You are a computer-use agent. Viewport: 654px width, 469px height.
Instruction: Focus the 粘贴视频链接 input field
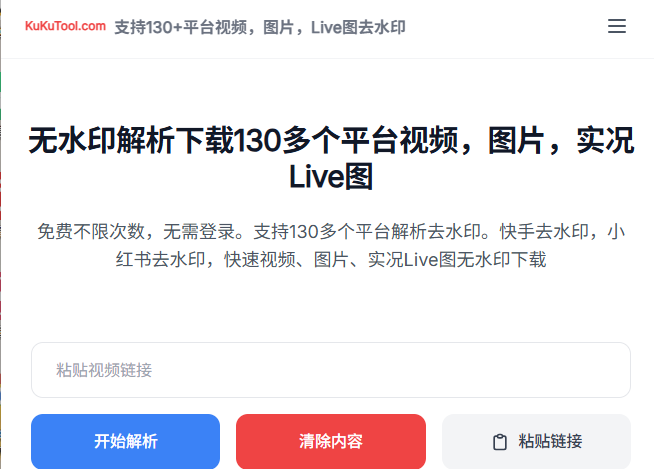click(331, 370)
